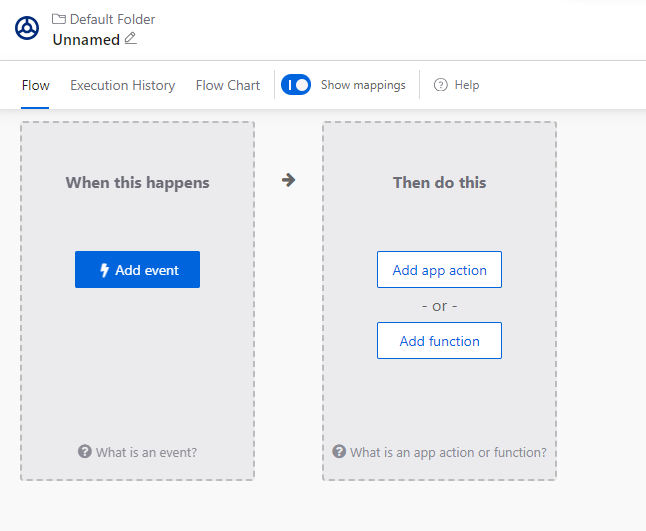
Task: Open the Flow Chart tab
Action: (x=228, y=85)
